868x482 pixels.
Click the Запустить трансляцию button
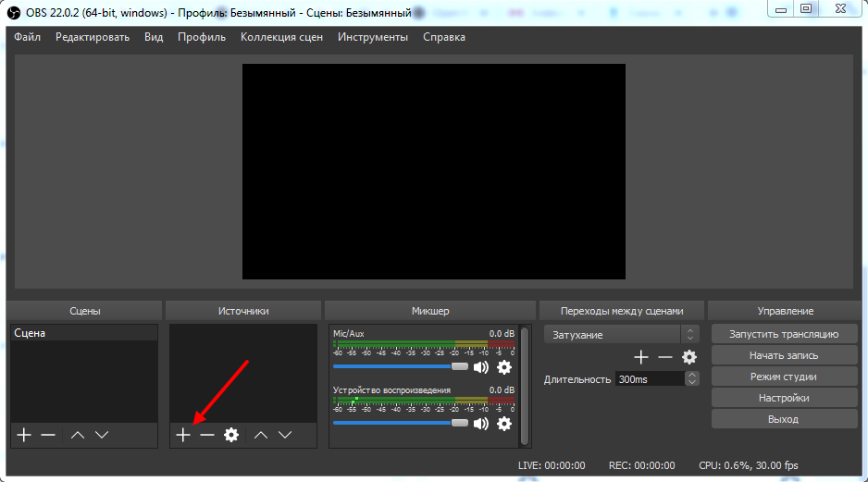784,334
